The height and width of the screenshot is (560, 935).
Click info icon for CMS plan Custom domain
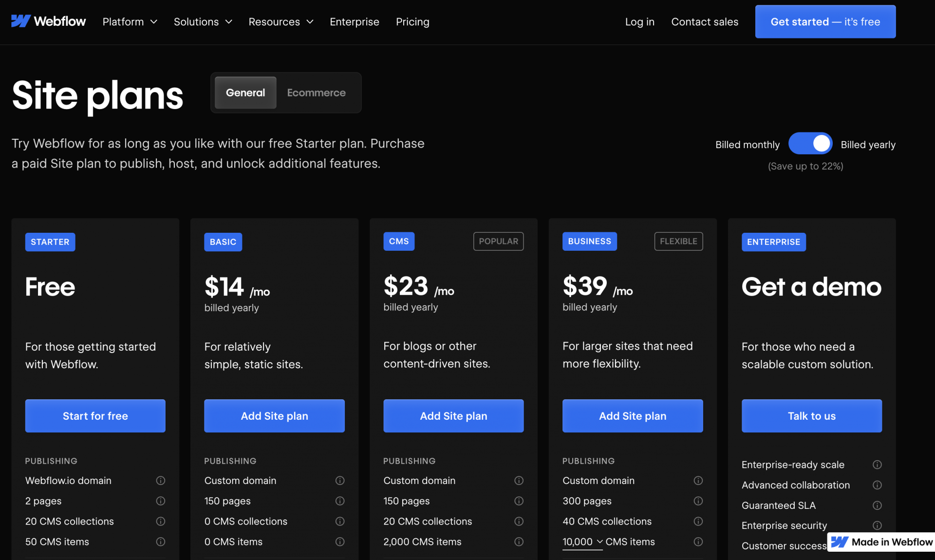pos(519,481)
